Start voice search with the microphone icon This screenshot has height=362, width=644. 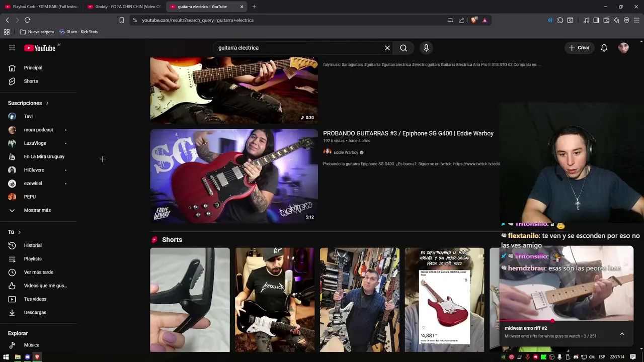coord(426,48)
